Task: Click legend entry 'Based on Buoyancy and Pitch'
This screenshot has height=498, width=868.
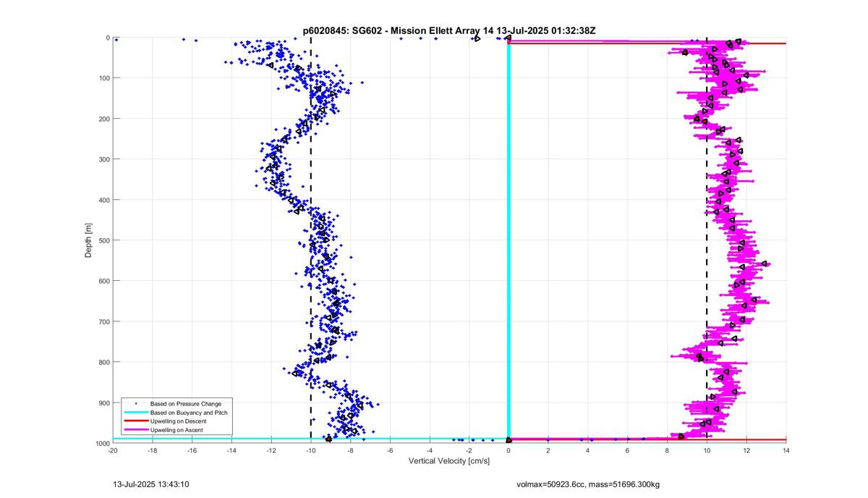Action: [x=188, y=412]
